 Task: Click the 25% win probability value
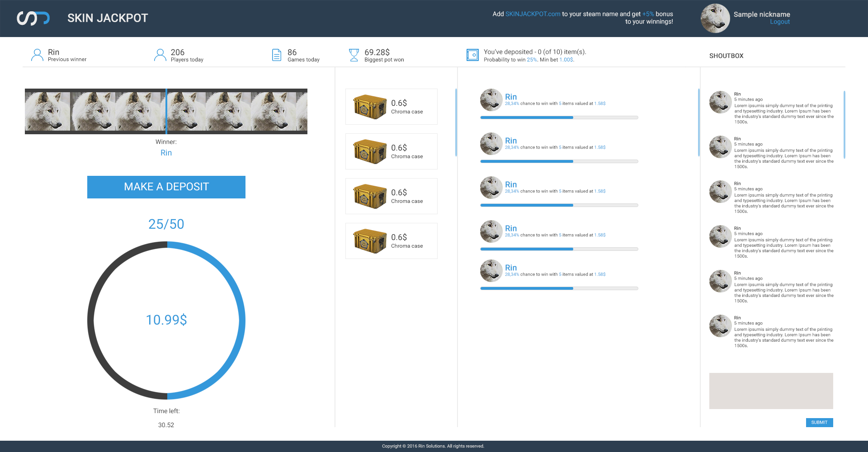click(x=532, y=60)
